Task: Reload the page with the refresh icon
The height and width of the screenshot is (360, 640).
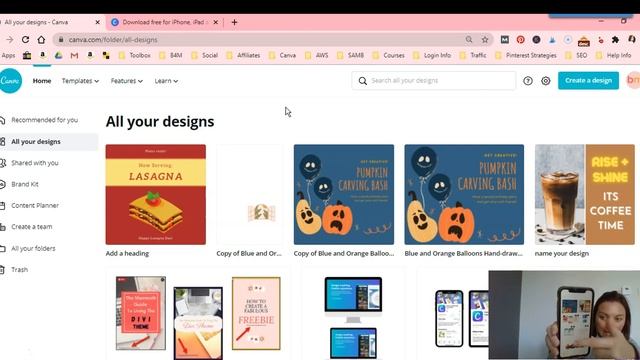Action: [25, 40]
